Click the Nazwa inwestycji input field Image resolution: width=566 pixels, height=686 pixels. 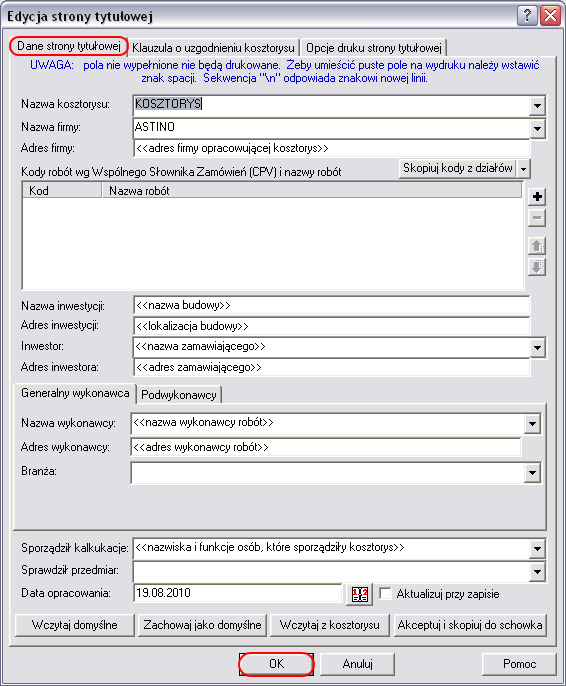(x=332, y=306)
